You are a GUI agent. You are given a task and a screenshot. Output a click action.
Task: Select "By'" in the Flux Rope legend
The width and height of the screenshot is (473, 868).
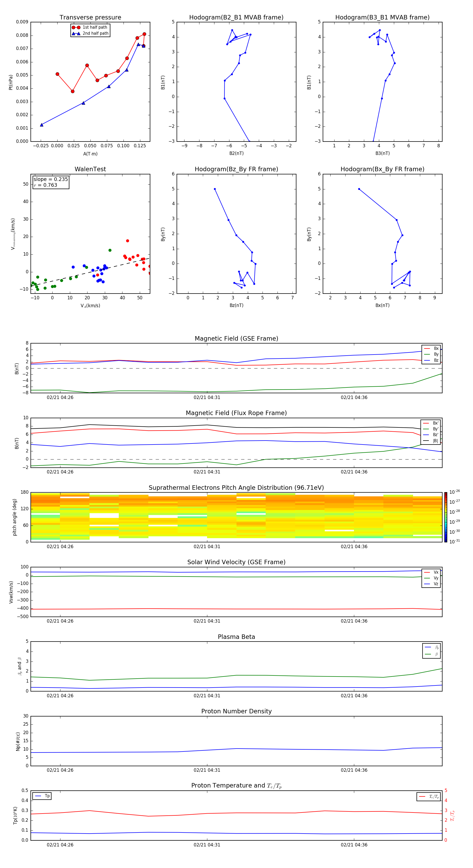click(431, 429)
